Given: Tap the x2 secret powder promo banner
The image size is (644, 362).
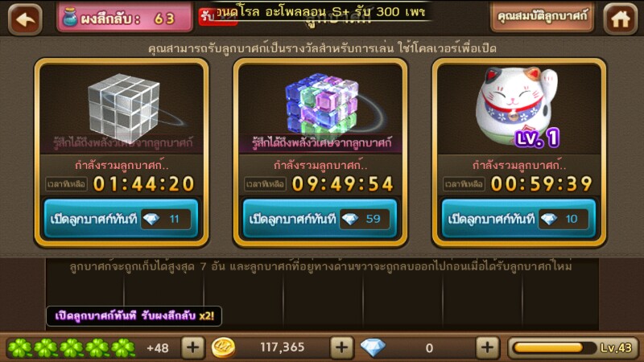Looking at the screenshot, I should coord(134,316).
